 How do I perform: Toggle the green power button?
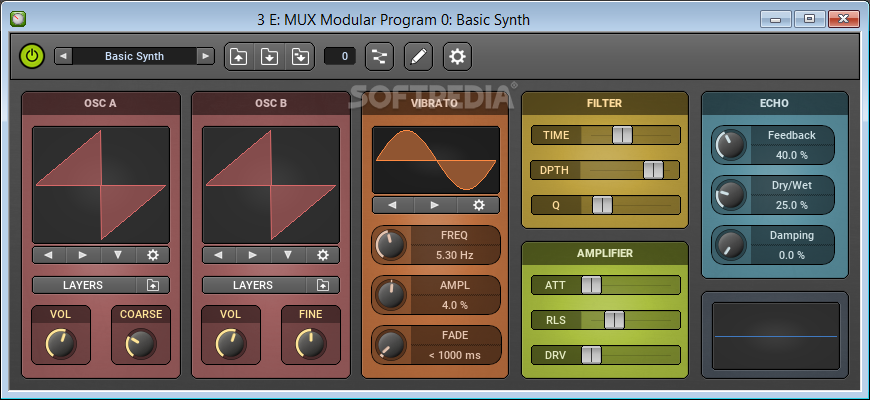32,56
